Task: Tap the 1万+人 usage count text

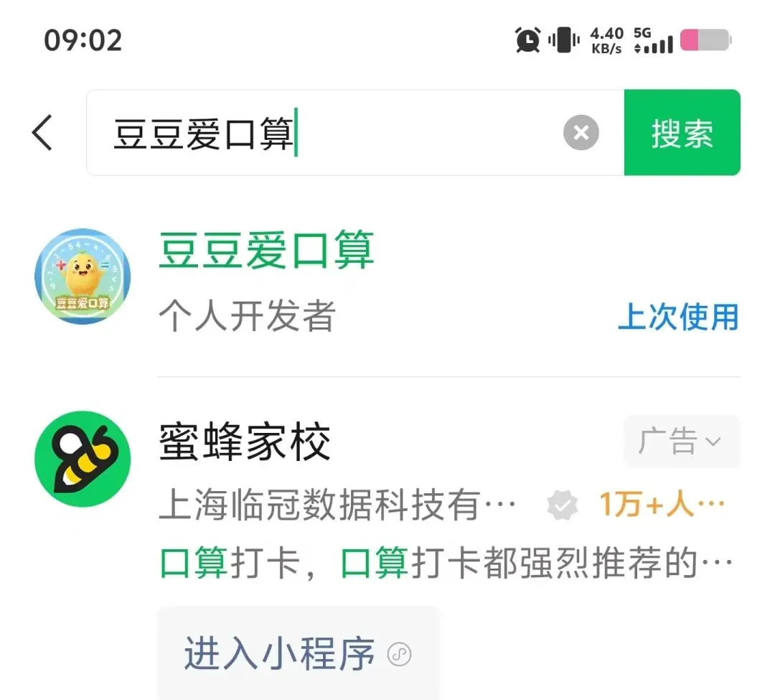Action: pyautogui.click(x=662, y=505)
